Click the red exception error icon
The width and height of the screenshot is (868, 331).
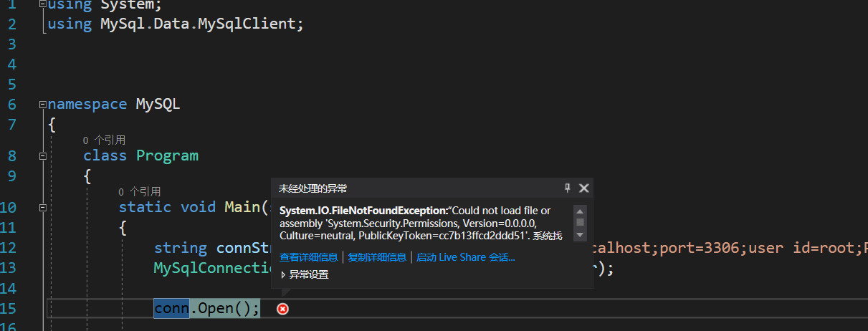tap(283, 309)
